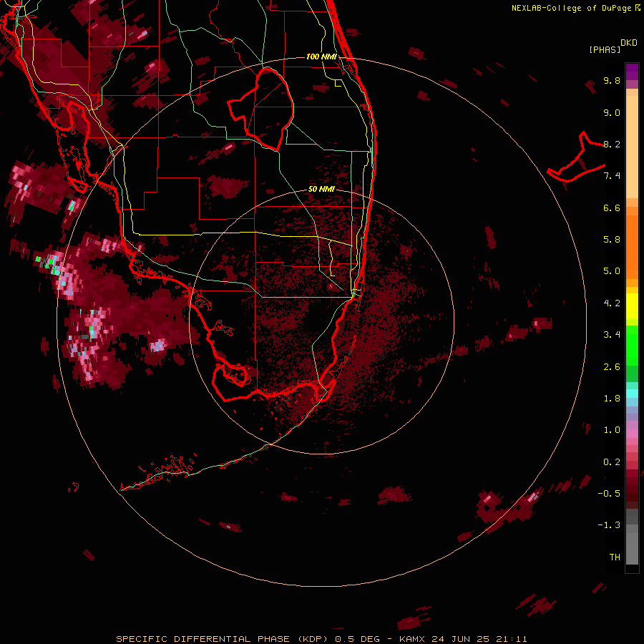Click the DKD [PHAS] legend heading
This screenshot has width=644, height=644.
[x=613, y=47]
